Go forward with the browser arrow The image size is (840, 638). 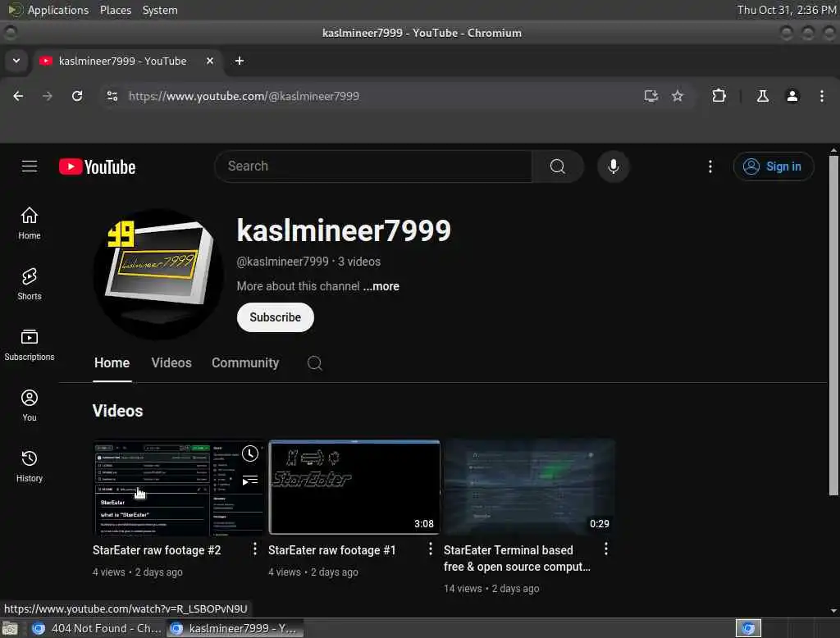pyautogui.click(x=48, y=96)
